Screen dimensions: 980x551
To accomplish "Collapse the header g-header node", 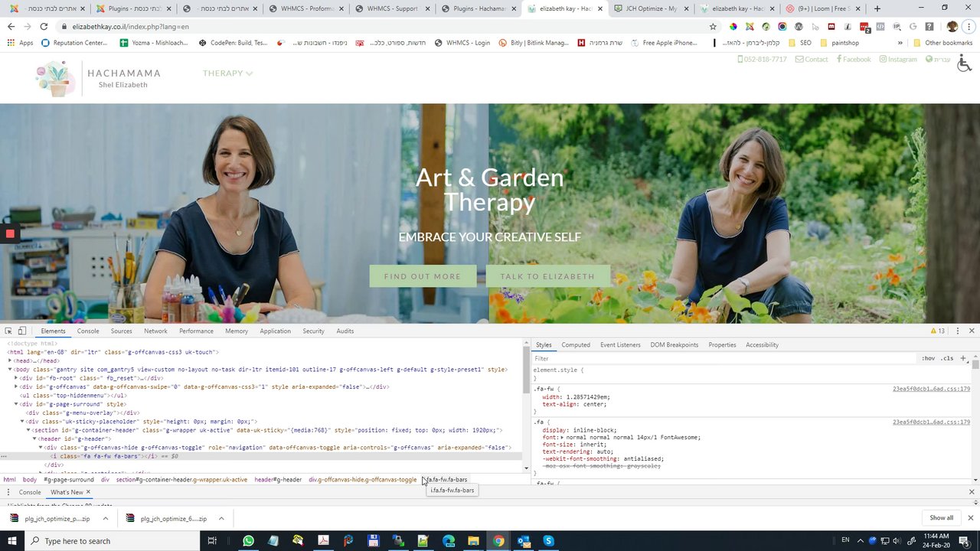I will [x=35, y=439].
